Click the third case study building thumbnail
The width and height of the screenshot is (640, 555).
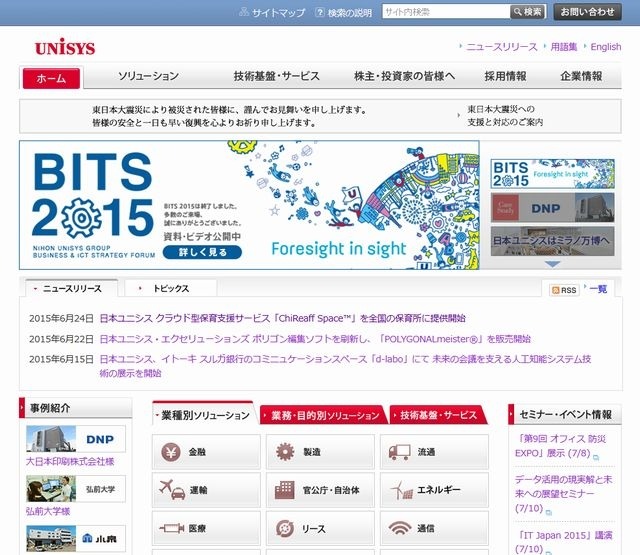(76, 539)
